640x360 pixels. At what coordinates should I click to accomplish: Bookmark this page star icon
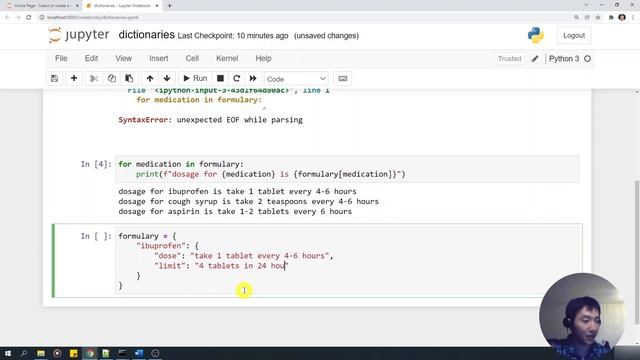point(598,18)
